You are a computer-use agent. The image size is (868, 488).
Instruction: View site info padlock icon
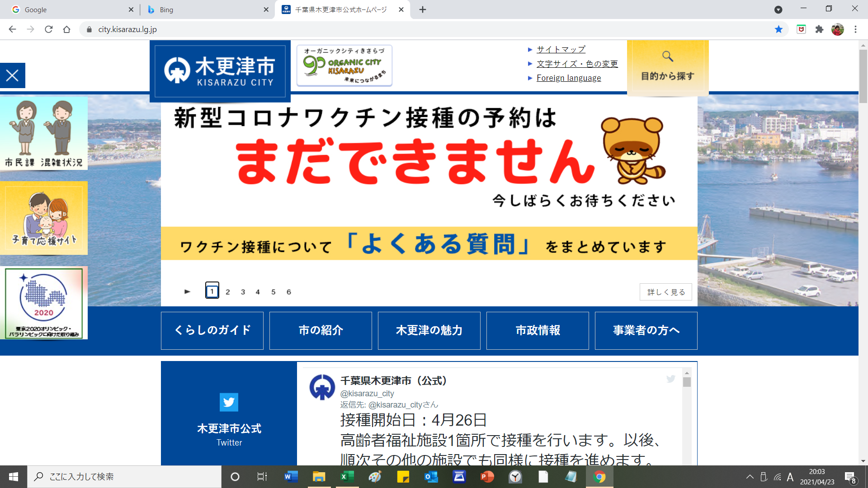coord(89,29)
